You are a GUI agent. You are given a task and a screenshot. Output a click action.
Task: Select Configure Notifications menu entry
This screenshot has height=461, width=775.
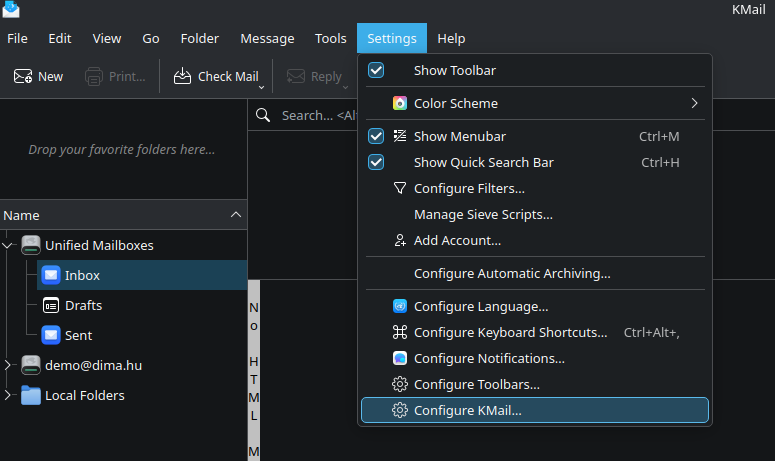click(535, 358)
